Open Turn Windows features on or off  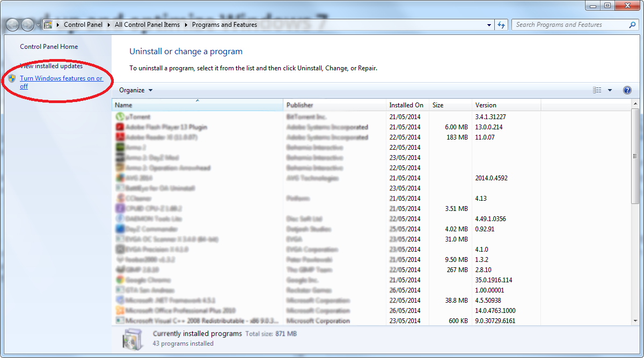coord(61,82)
